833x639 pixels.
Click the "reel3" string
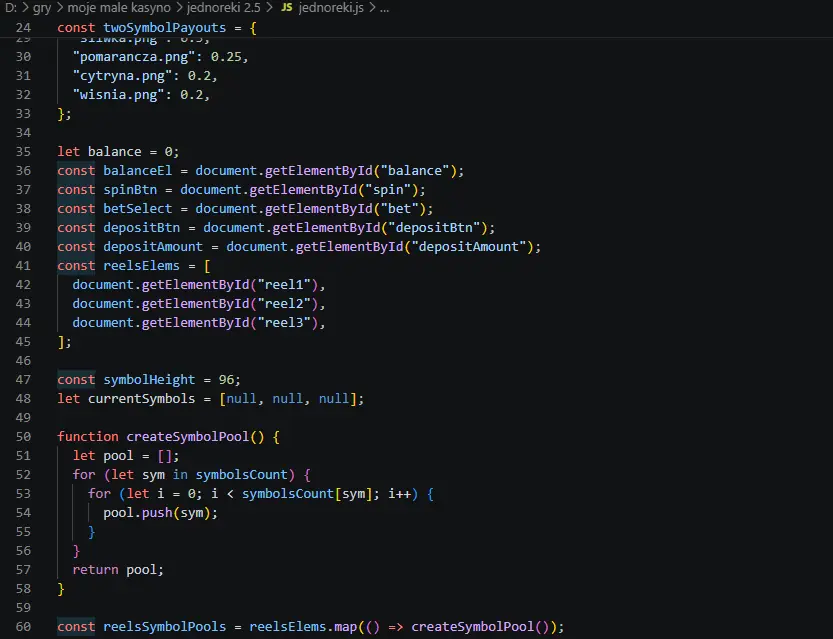pos(284,322)
